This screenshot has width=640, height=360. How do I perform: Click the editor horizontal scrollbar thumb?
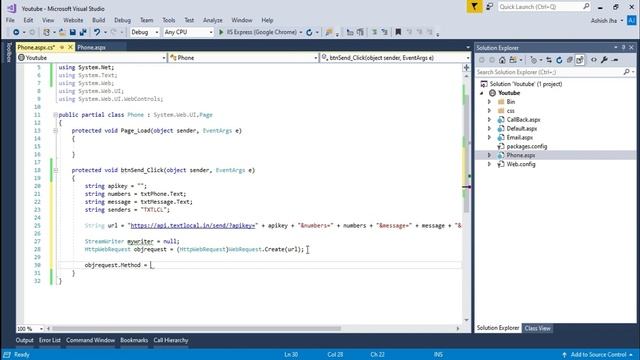(196, 329)
